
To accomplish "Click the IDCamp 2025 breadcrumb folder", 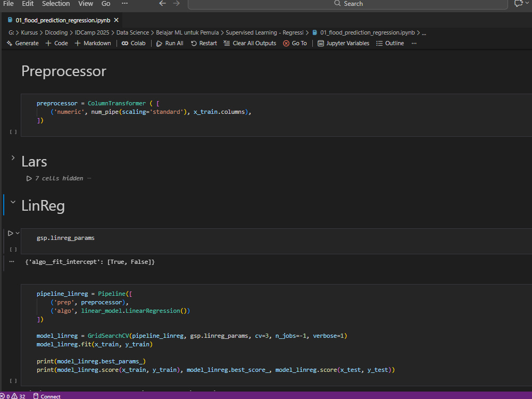I will coord(92,32).
